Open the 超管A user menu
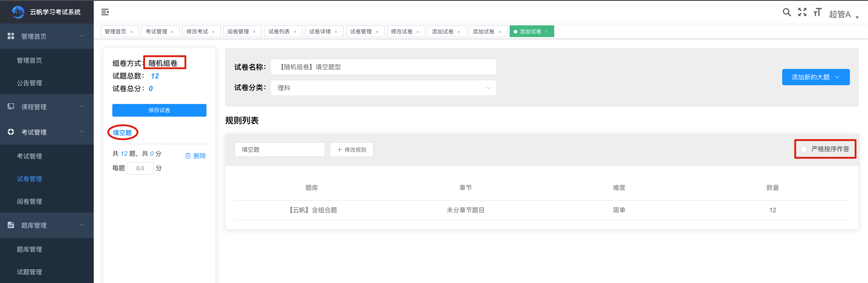Image resolution: width=868 pixels, height=283 pixels. point(843,14)
